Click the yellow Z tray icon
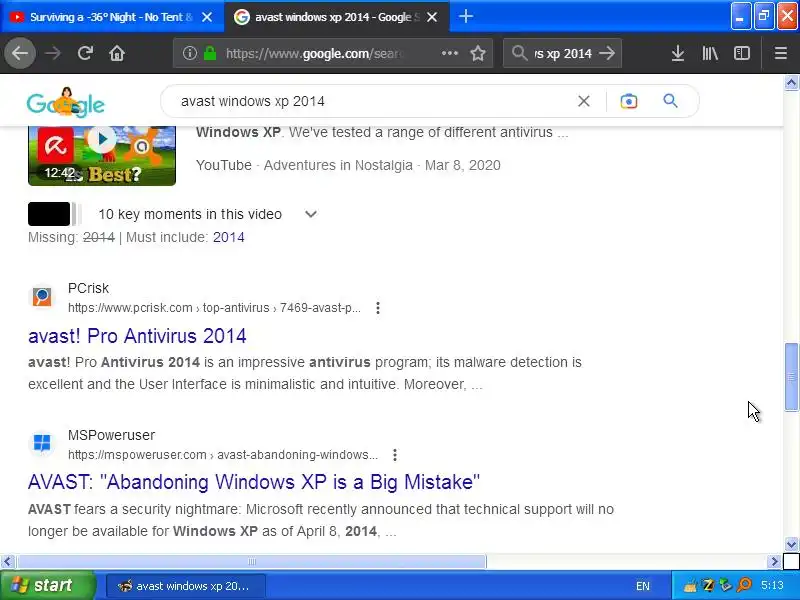Screen dimensions: 800x600 (x=708, y=585)
